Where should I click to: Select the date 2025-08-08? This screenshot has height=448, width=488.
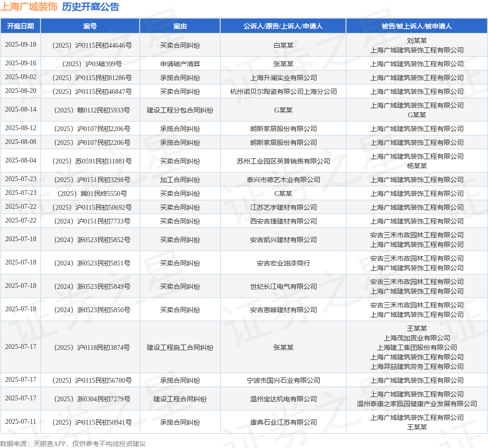click(20, 142)
